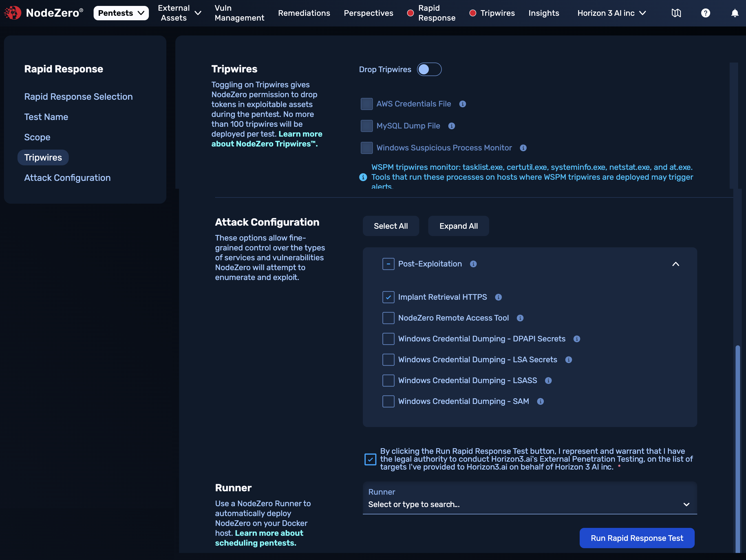Screen dimensions: 746x560
Task: Select Tripwires in the sidebar
Action: 43,158
